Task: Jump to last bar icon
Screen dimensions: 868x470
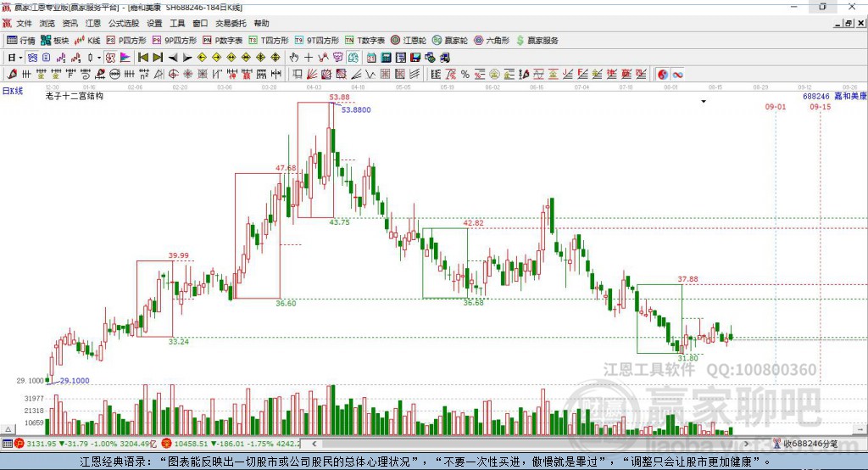Action: click(158, 58)
